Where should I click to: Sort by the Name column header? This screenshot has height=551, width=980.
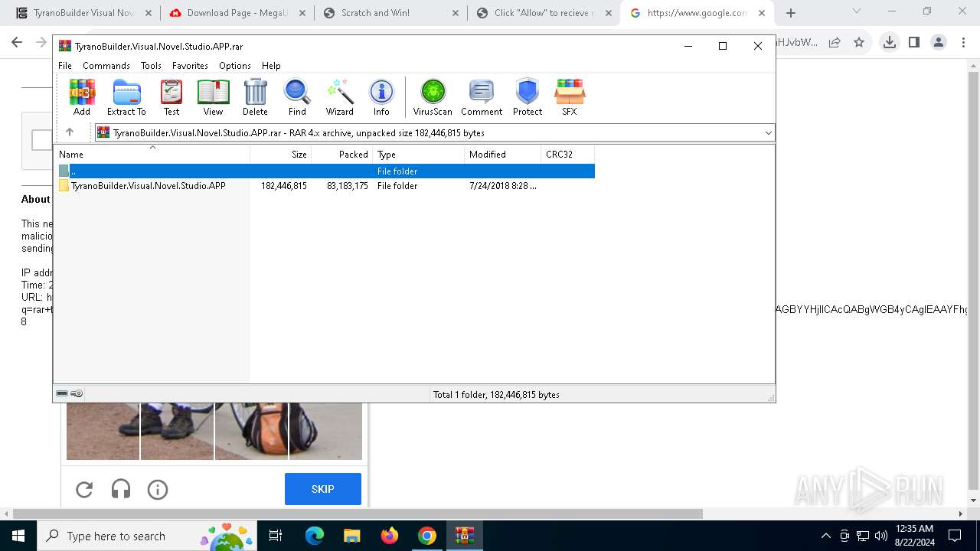[152, 155]
